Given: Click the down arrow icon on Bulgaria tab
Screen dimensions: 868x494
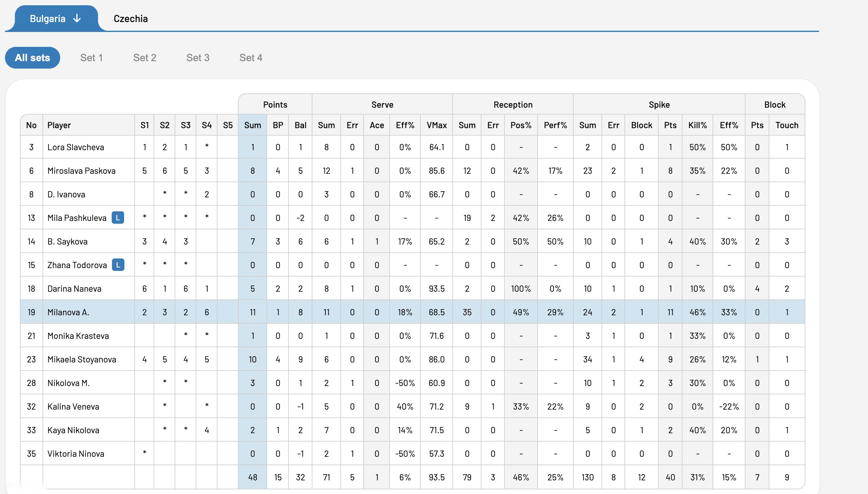Looking at the screenshot, I should click(77, 18).
